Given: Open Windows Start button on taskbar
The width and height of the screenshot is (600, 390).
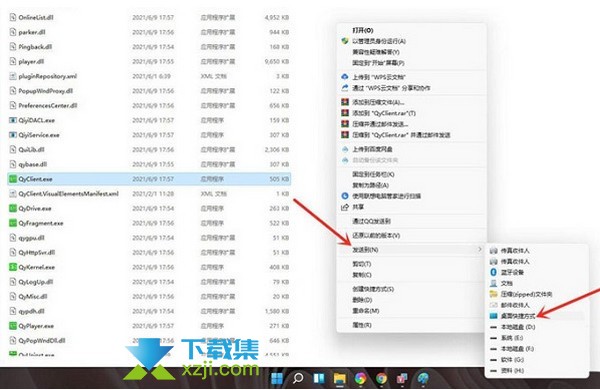Looking at the screenshot, I should coord(277,379).
